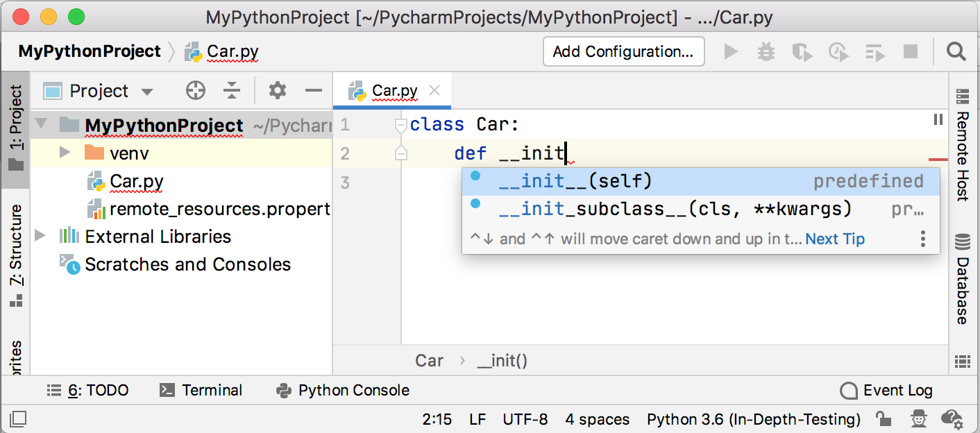Click __init() in editor breadcrumbs
980x433 pixels.
[x=502, y=361]
